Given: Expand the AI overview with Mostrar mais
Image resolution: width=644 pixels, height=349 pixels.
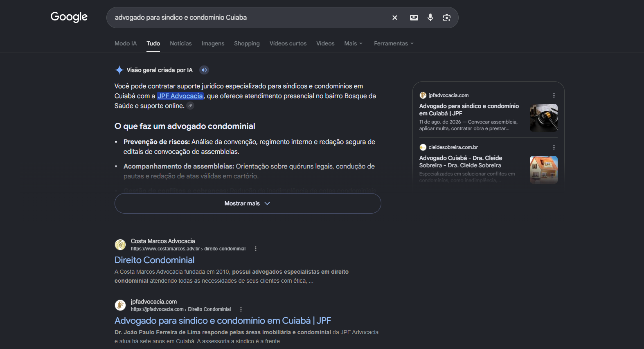Looking at the screenshot, I should (248, 203).
